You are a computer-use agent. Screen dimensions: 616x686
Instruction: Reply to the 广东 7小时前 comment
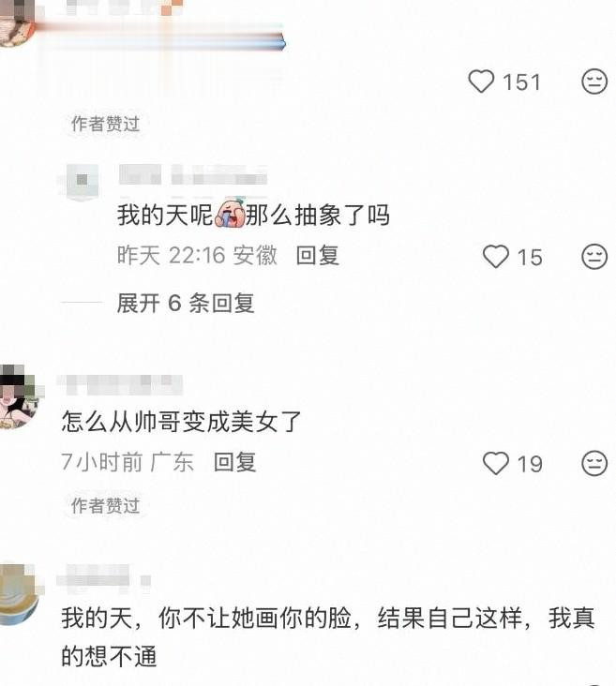[x=235, y=462]
